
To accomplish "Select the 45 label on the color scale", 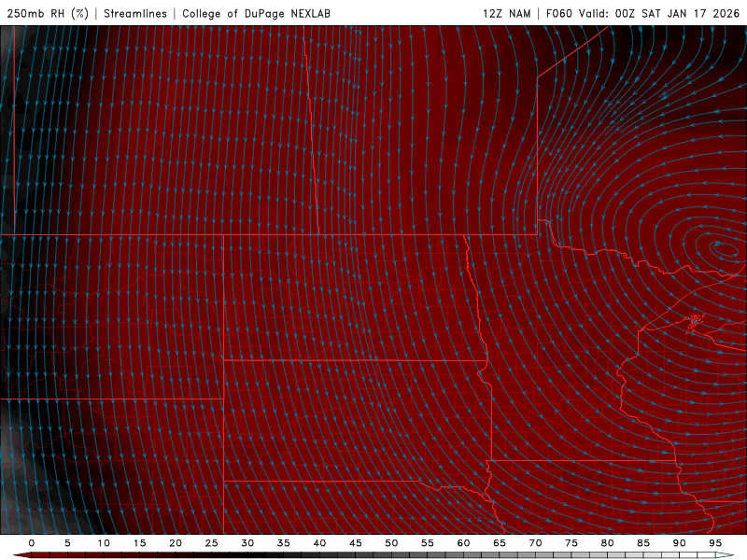I will pos(356,543).
